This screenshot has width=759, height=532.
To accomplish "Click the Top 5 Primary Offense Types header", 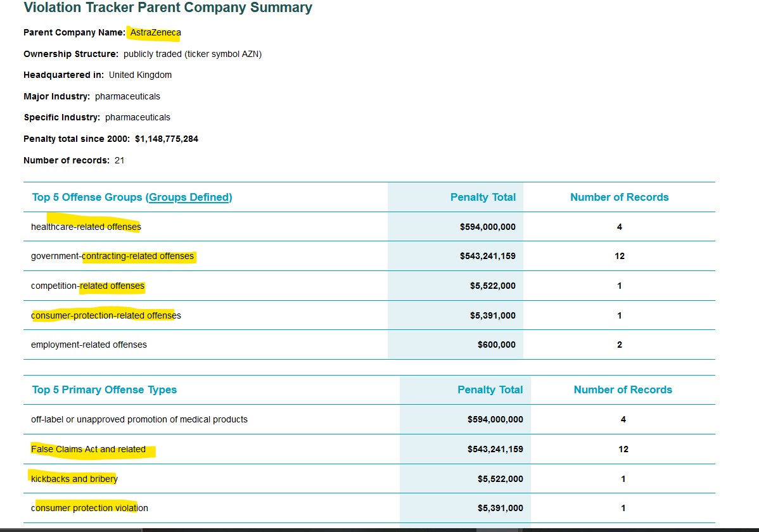I will [105, 390].
